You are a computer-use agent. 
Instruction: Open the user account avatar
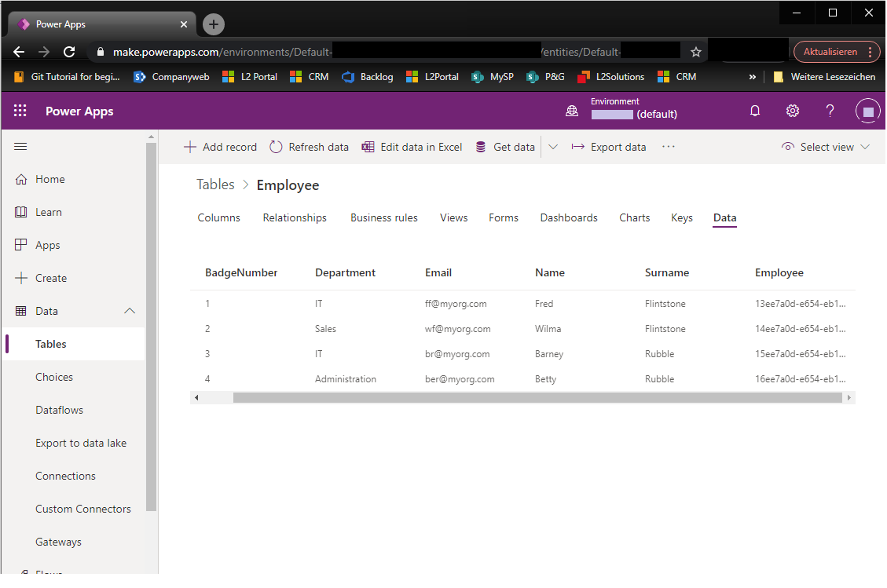tap(867, 111)
